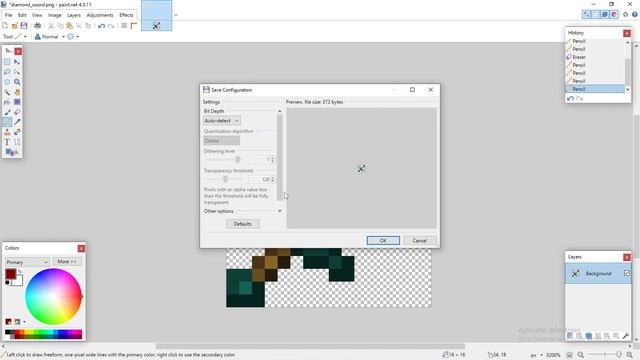Click the undo arrow in History panel
Viewport: 640px width, 360px height.
pyautogui.click(x=570, y=98)
